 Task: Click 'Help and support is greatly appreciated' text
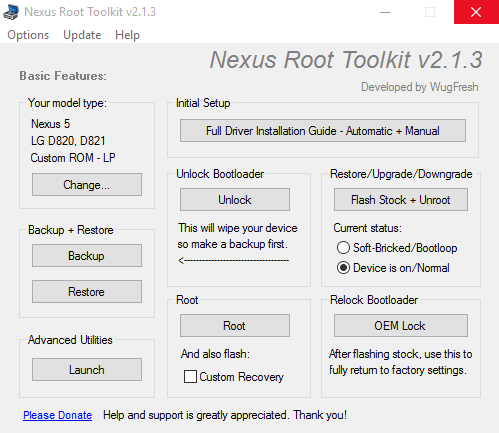(225, 415)
